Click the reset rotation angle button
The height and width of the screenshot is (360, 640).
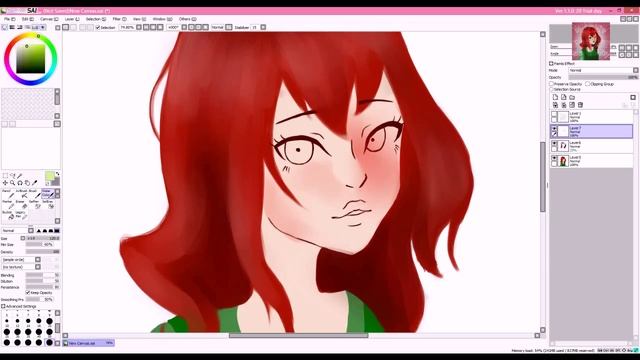click(x=205, y=27)
